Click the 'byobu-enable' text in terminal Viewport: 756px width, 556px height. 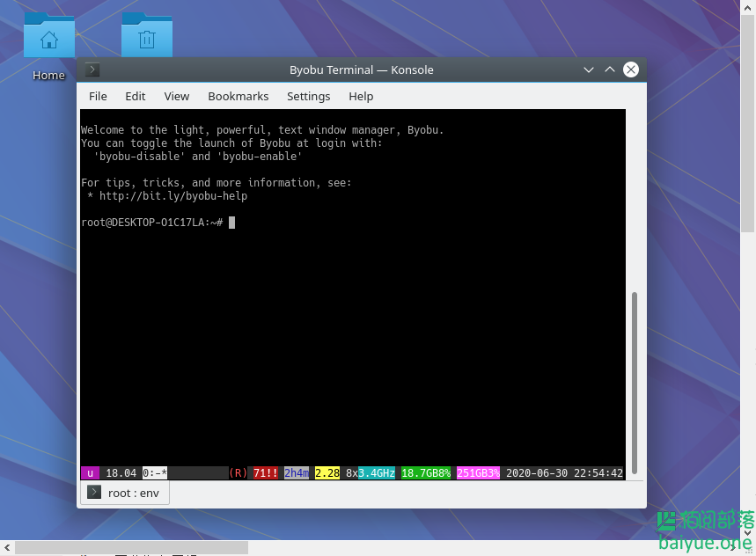pyautogui.click(x=260, y=157)
